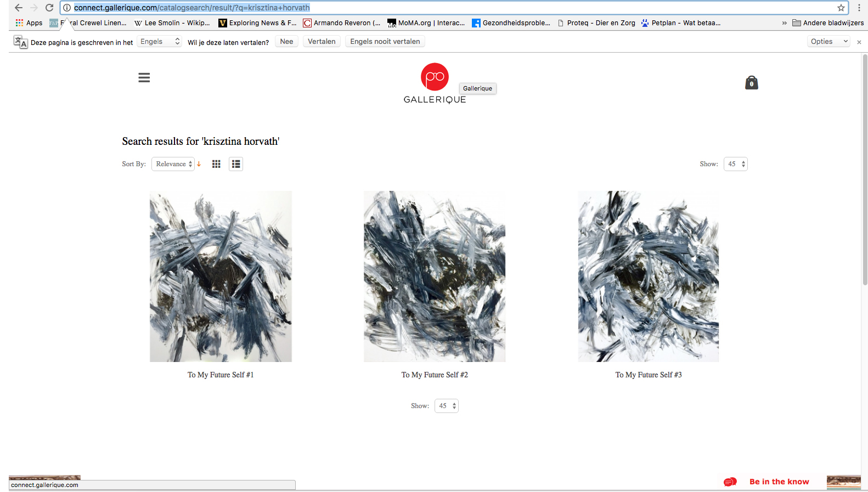Open the MoMA.org bookmark
This screenshot has width=868, height=492.
tap(426, 22)
